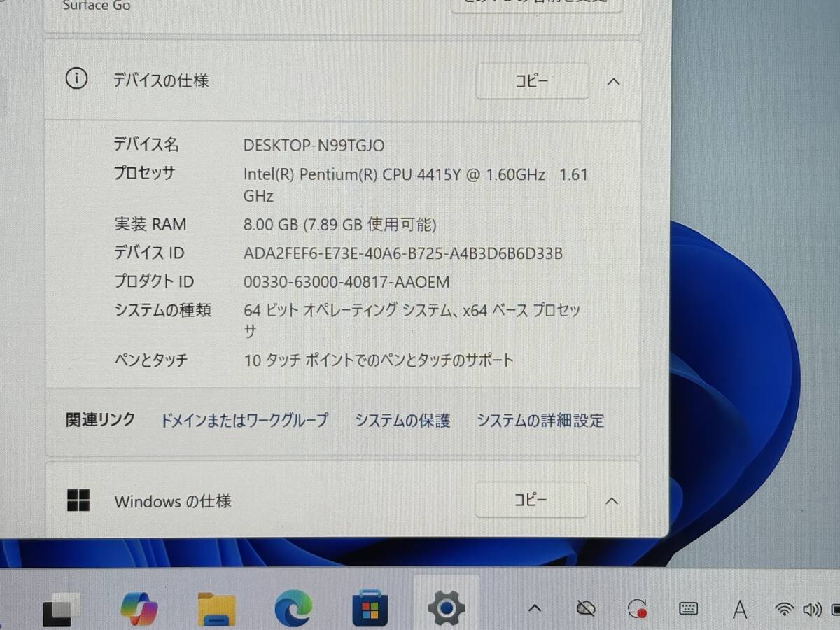Click the プロセッサ label
The height and width of the screenshot is (630, 840).
tap(144, 174)
